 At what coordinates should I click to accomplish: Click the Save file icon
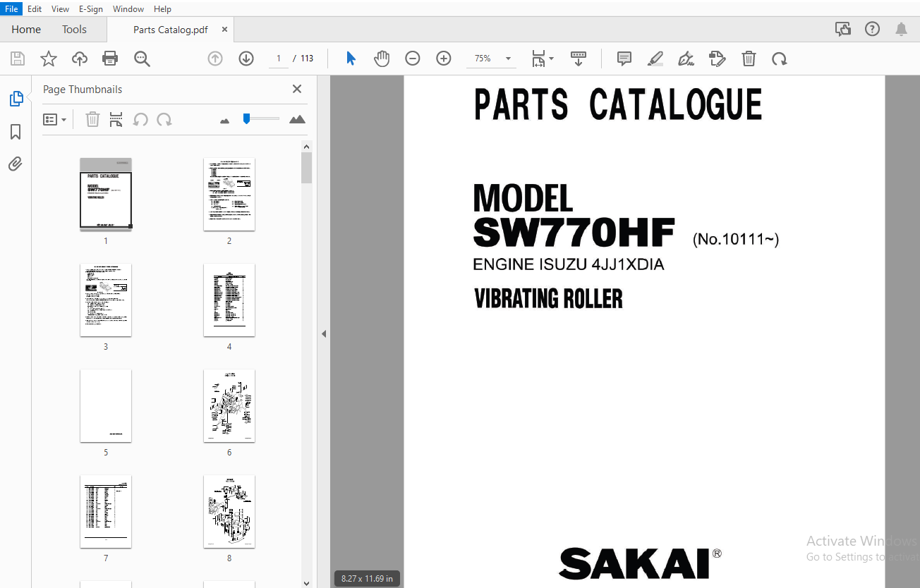point(18,59)
